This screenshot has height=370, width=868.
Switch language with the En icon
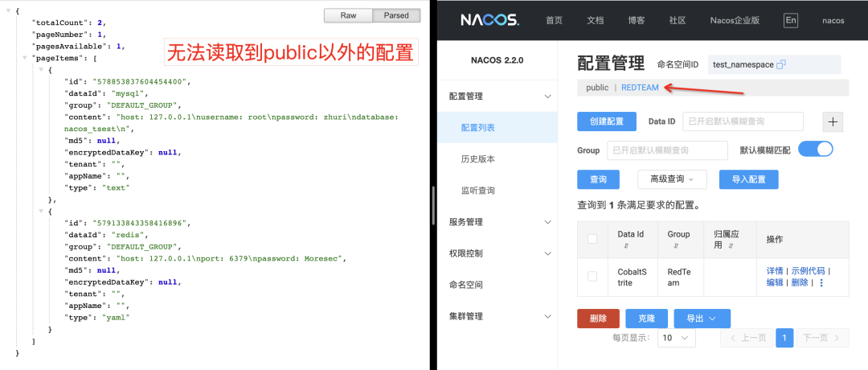[790, 20]
